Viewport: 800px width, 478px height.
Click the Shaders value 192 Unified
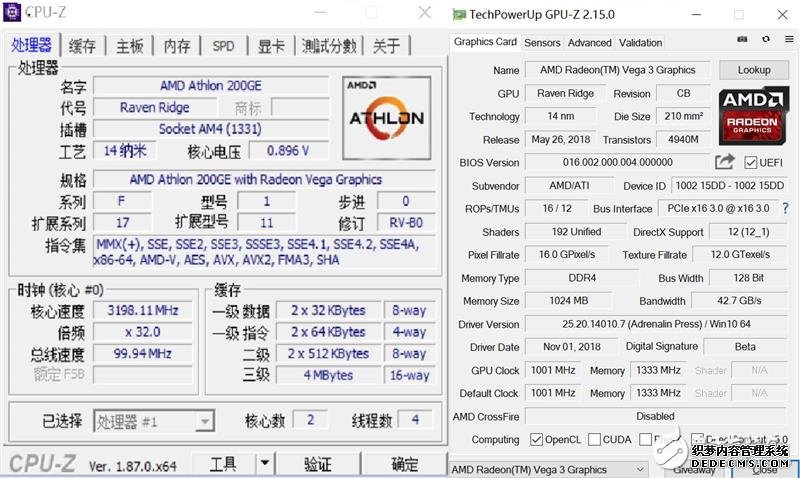point(576,232)
